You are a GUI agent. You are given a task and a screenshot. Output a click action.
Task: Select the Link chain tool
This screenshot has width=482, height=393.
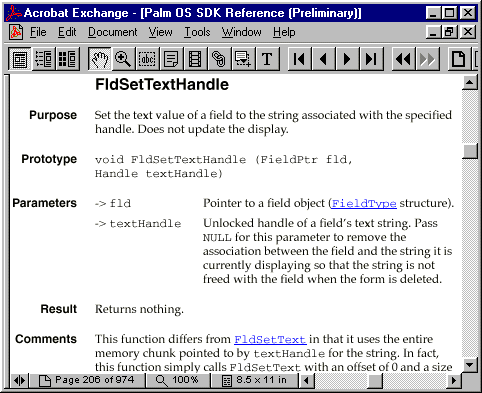[219, 59]
